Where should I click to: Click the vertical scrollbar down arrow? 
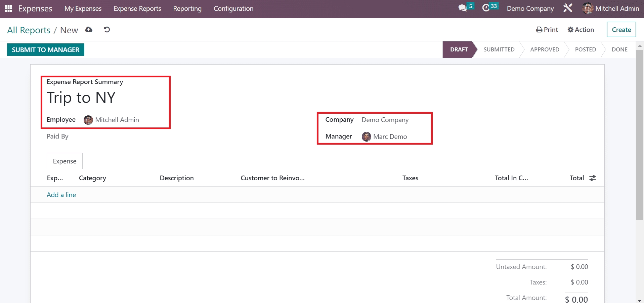tap(640, 300)
